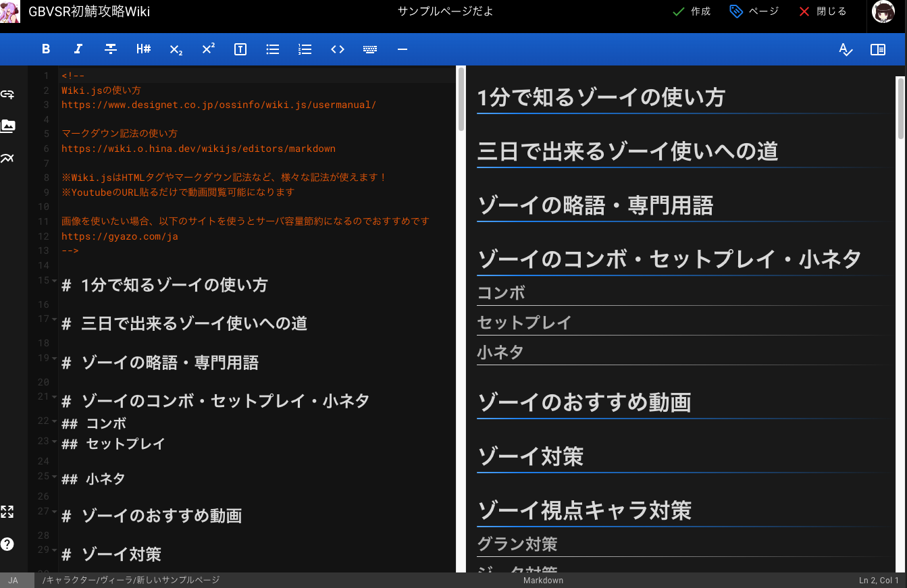Click the GBVSR初鯖攻略Wiki site title

89,11
